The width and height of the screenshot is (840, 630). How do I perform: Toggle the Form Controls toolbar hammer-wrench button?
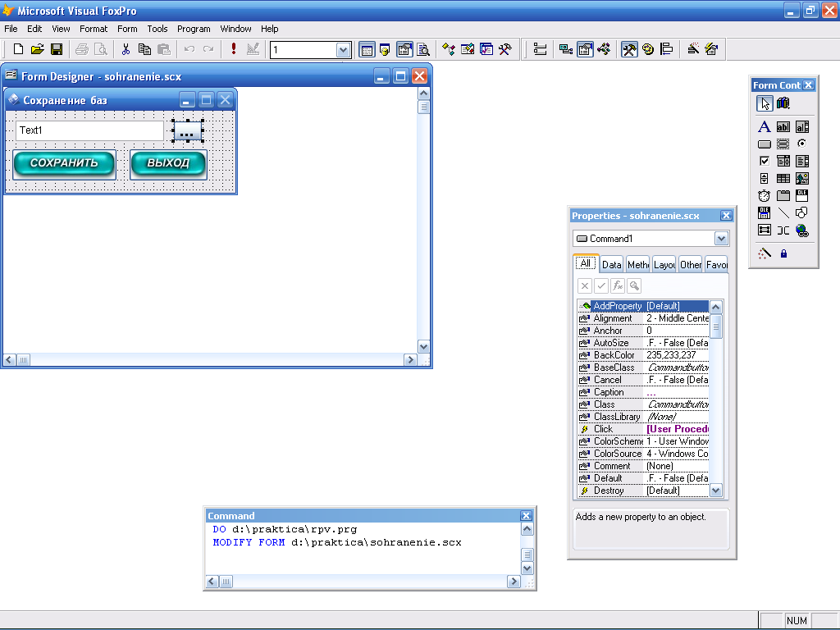point(629,50)
